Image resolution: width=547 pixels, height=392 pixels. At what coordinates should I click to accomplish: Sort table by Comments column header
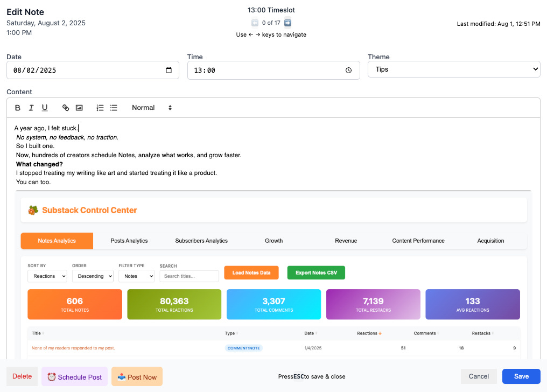pyautogui.click(x=426, y=333)
